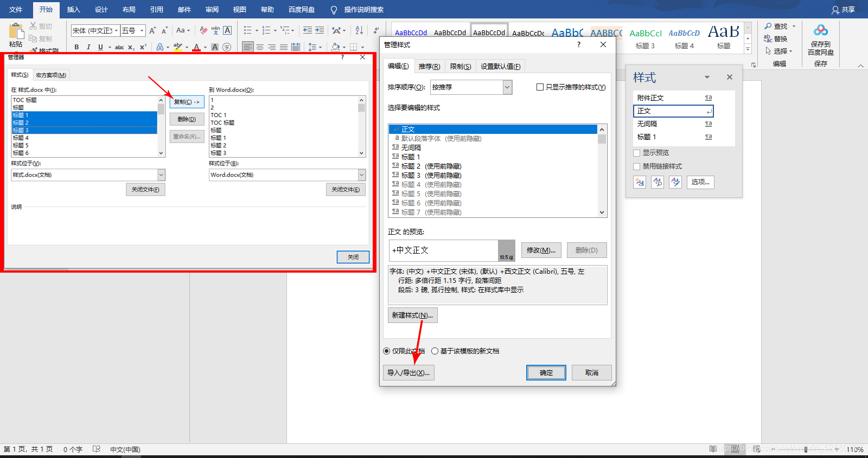The height and width of the screenshot is (458, 868).
Task: Open New Style icon in Styles pane
Action: 640,182
